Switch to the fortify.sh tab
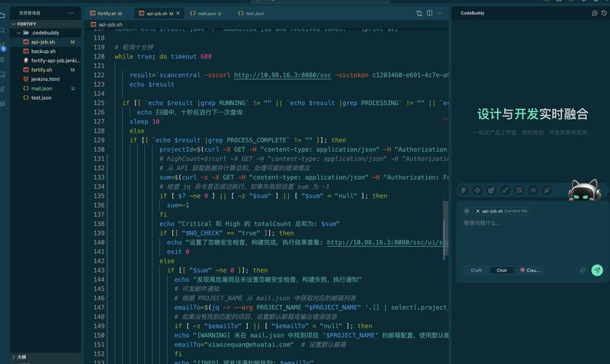The image size is (610, 364). pyautogui.click(x=106, y=14)
